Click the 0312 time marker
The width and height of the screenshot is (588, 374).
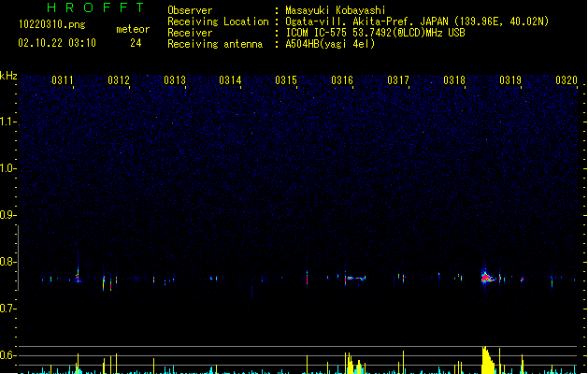(x=119, y=80)
